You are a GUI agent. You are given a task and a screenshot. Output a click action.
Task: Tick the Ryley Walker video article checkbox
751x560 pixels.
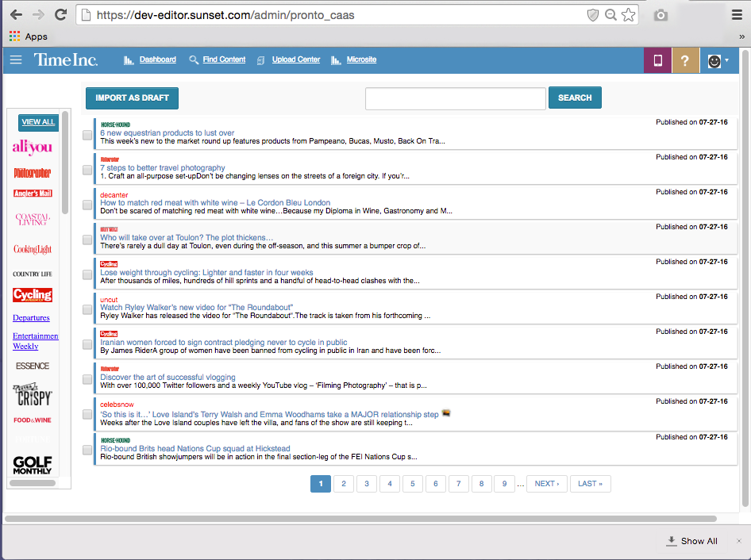click(x=87, y=309)
